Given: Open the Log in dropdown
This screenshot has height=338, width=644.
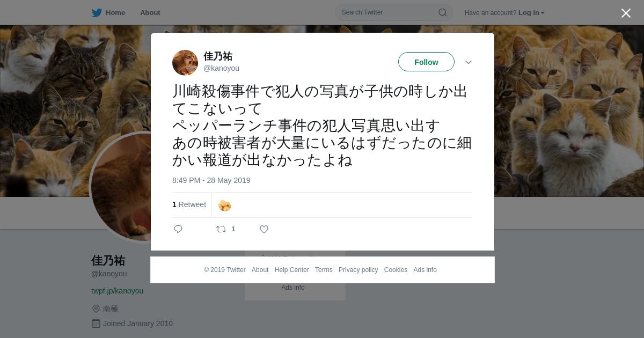Looking at the screenshot, I should (531, 13).
